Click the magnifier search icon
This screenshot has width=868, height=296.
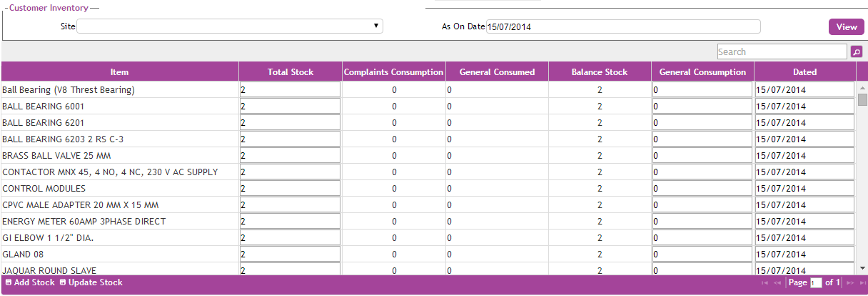point(857,51)
